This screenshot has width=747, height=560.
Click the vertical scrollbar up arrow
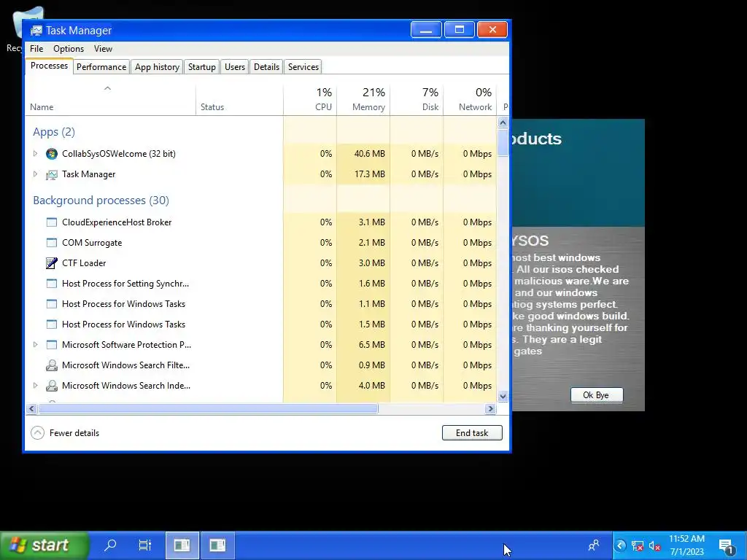click(x=503, y=122)
